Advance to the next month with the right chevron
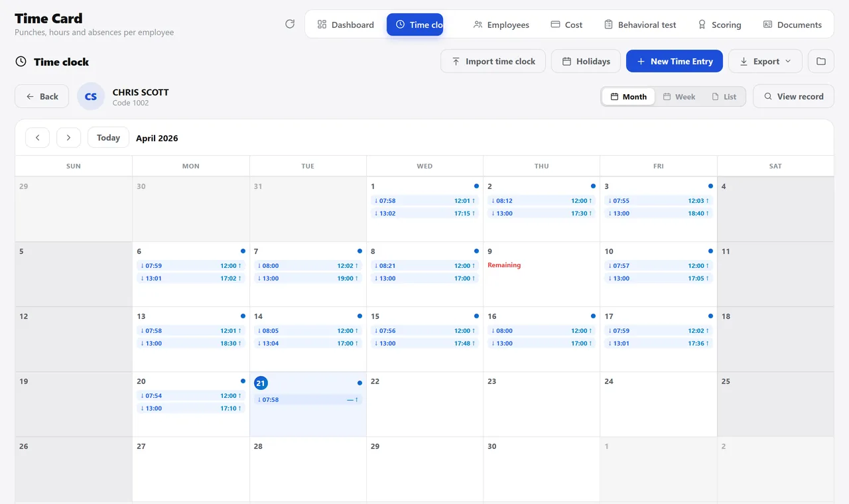 point(68,137)
